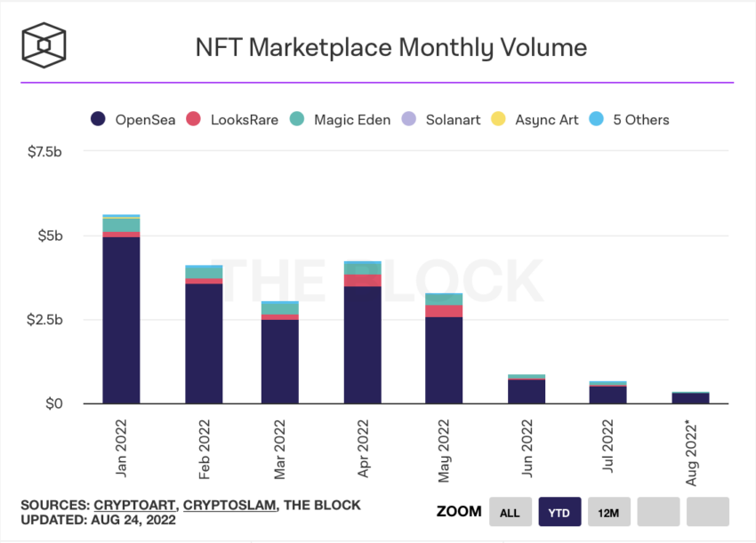Click the Jul 2022 bar
Screen dimensions: 756x543
pyautogui.click(x=608, y=392)
